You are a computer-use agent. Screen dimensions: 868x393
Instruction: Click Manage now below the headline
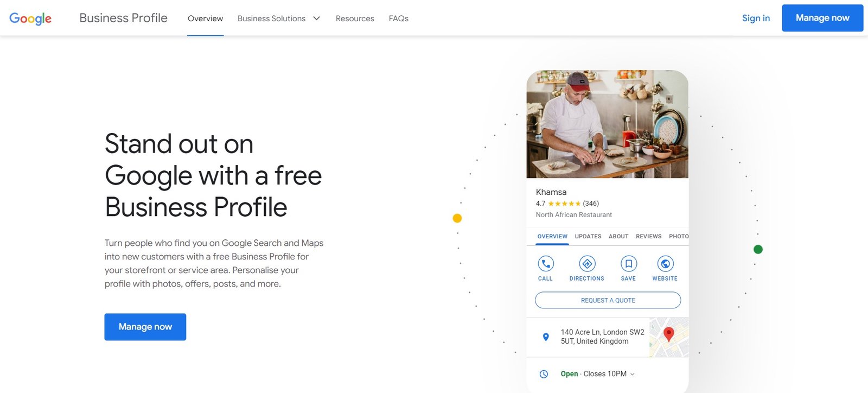pyautogui.click(x=145, y=327)
